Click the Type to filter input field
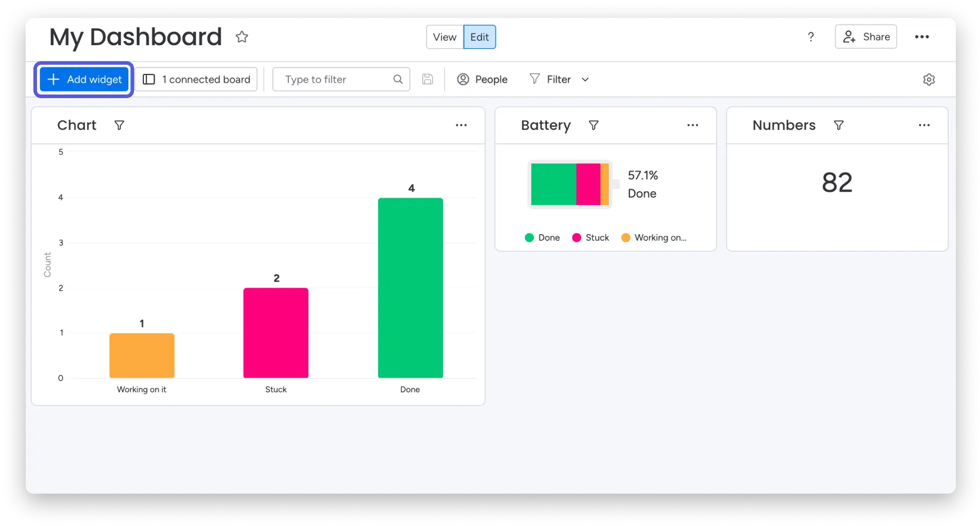 pos(341,80)
